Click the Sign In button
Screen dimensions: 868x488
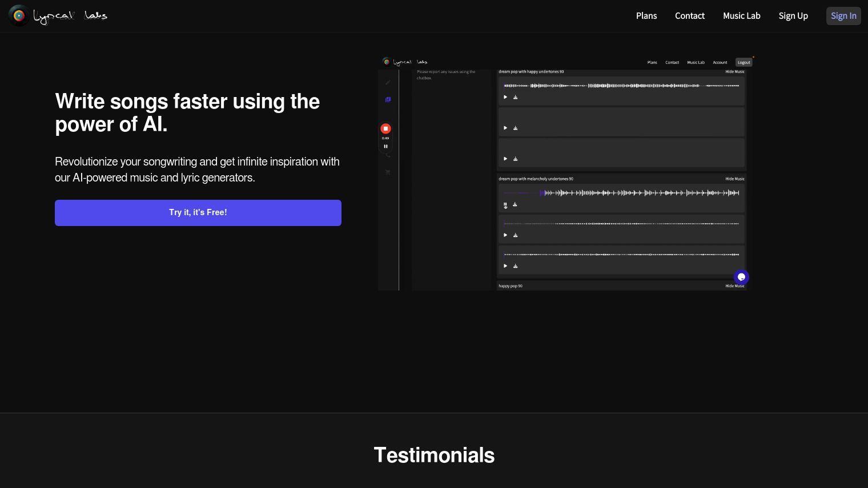843,16
